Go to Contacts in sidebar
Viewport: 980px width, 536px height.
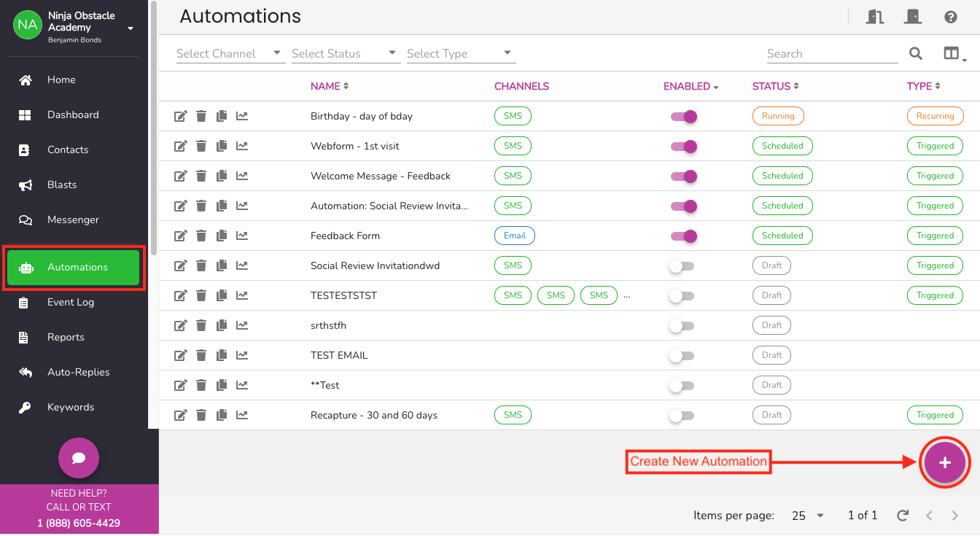(68, 149)
